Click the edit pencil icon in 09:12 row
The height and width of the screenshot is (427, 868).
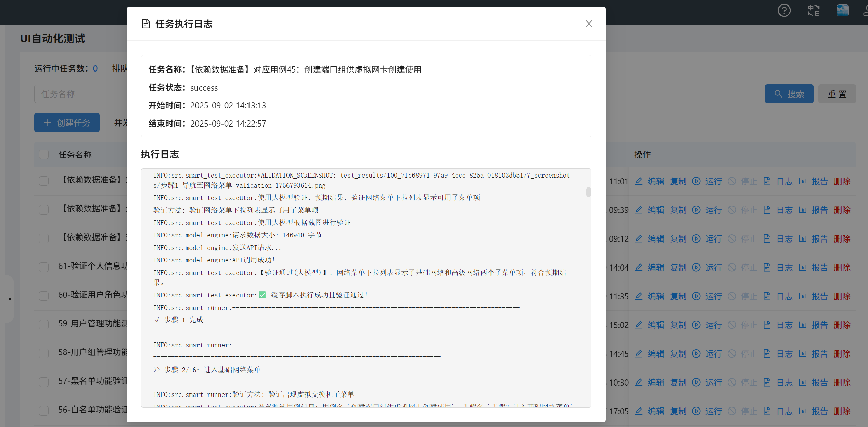coord(639,239)
